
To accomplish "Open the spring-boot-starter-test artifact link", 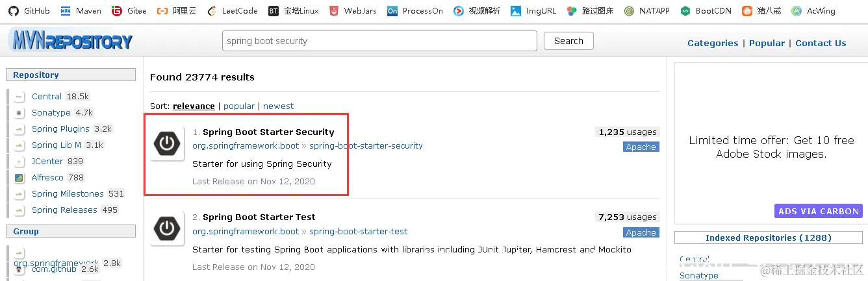I will coord(359,231).
